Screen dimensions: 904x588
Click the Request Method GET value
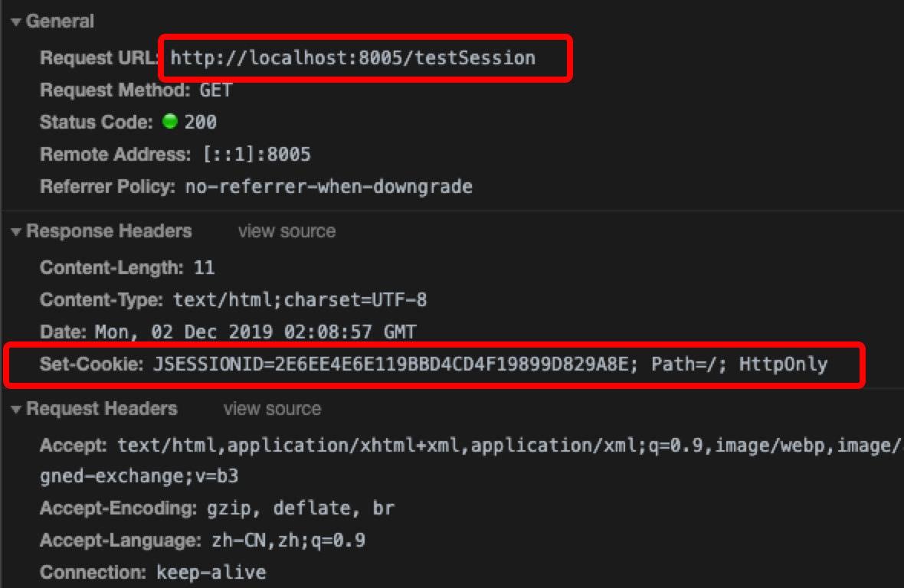(215, 90)
